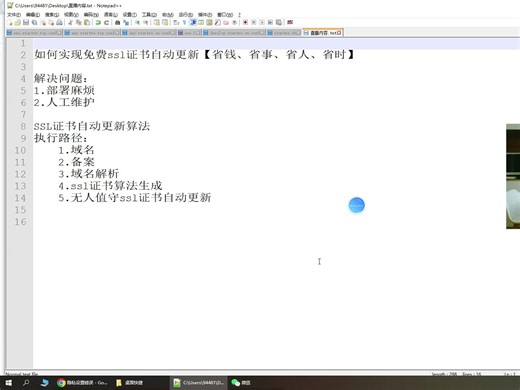Open the Windows Start menu
The height and width of the screenshot is (390, 520).
pyautogui.click(x=8, y=383)
